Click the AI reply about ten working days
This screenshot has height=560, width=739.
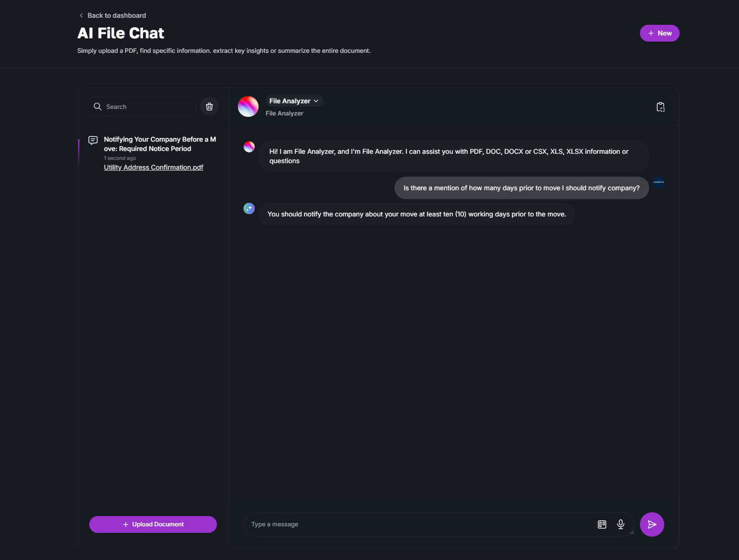[x=416, y=214]
